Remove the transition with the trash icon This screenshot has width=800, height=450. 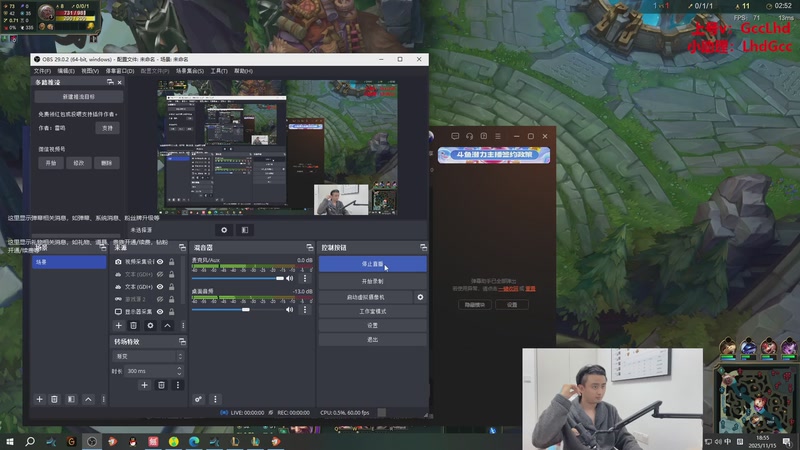161,385
